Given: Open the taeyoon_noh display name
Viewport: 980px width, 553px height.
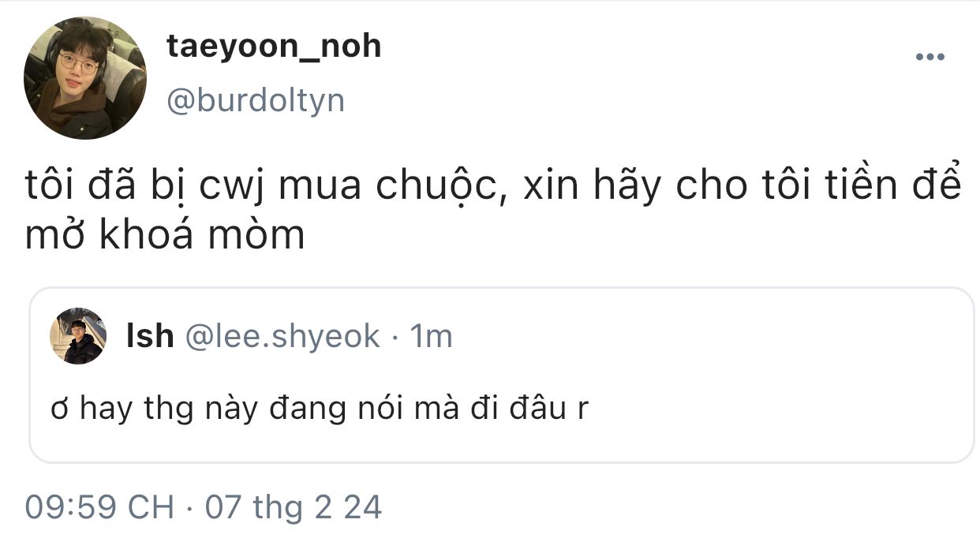Looking at the screenshot, I should [x=274, y=47].
